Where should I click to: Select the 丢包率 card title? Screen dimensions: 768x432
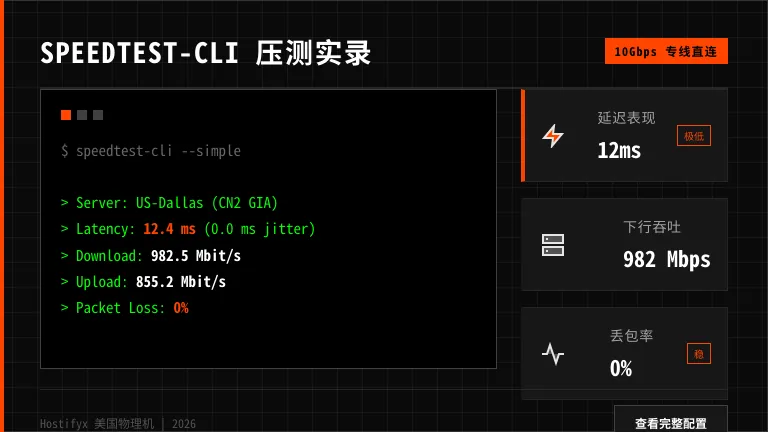click(x=631, y=336)
